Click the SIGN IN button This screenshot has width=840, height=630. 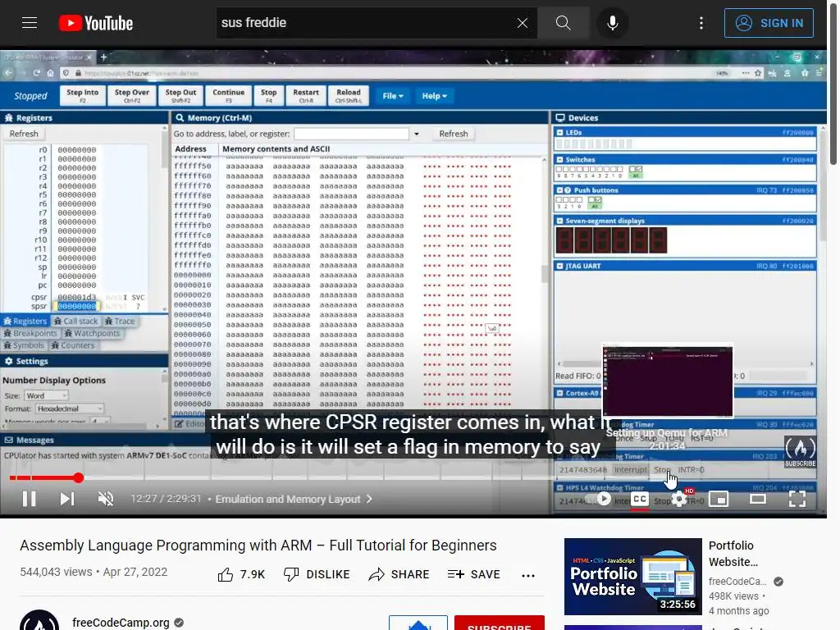[769, 23]
